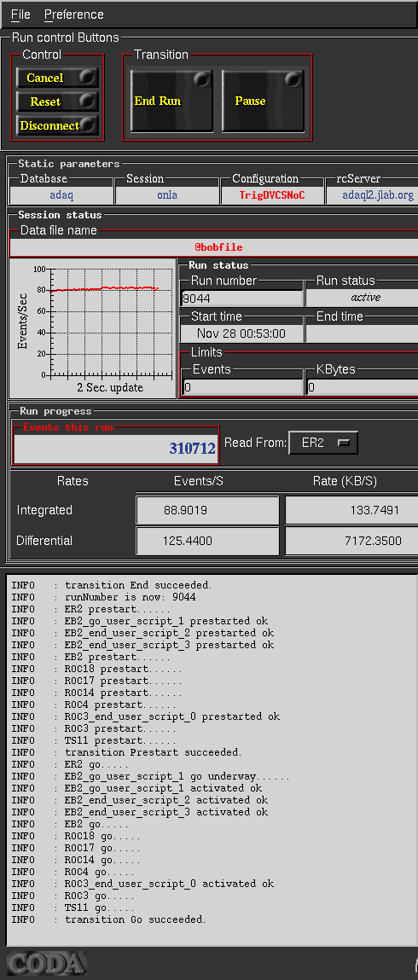This screenshot has height=980, width=418.
Task: Click the Disconnect button
Action: pyautogui.click(x=57, y=125)
